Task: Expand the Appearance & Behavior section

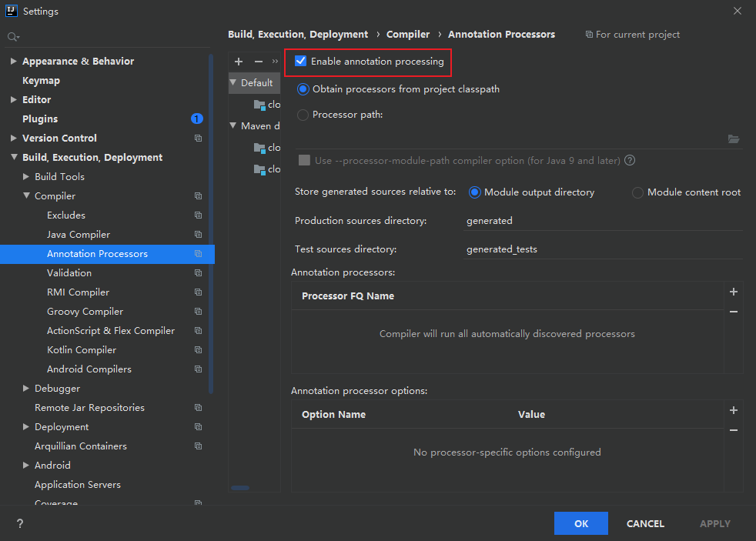Action: pos(13,62)
